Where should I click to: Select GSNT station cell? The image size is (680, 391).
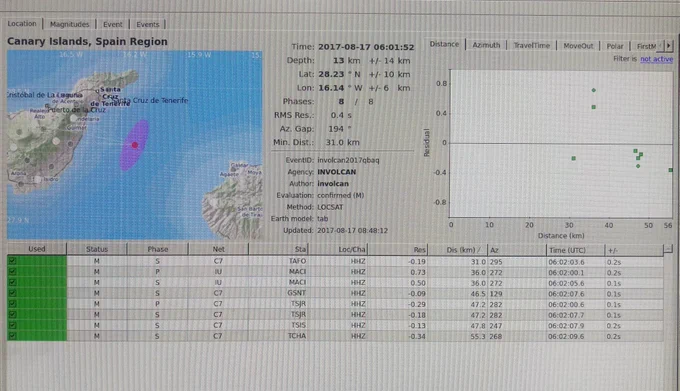point(297,293)
